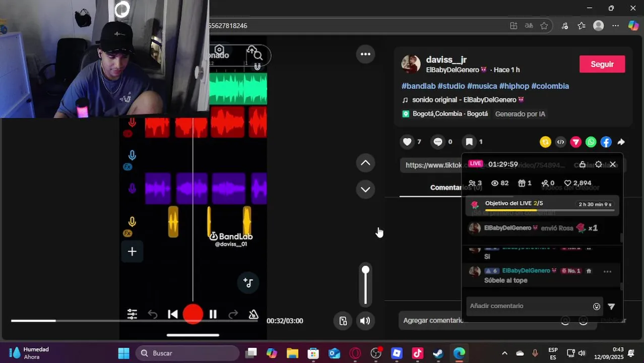Go to the previous video with up arrow
Screen dimensions: 644x363
pyautogui.click(x=365, y=163)
